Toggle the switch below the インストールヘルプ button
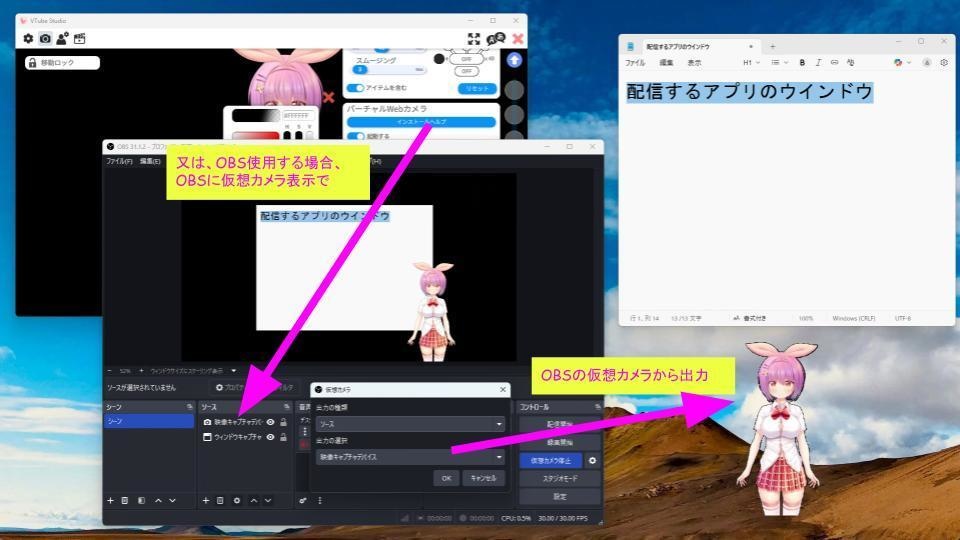The height and width of the screenshot is (540, 960). (x=356, y=136)
